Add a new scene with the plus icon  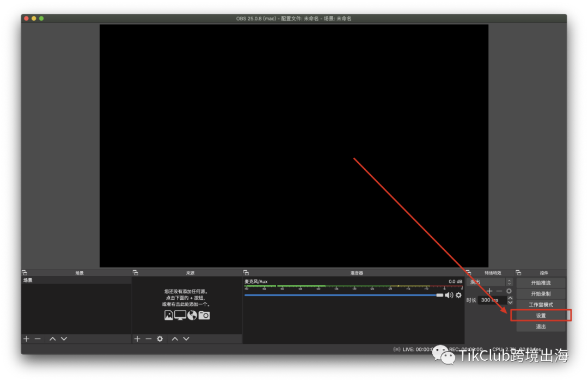[x=26, y=339]
